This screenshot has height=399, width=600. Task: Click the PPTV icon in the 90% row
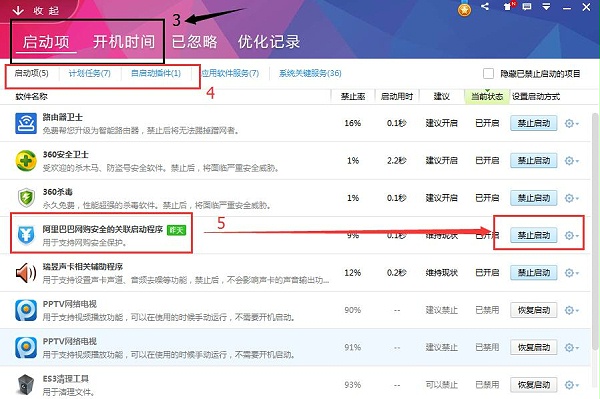coord(26,310)
